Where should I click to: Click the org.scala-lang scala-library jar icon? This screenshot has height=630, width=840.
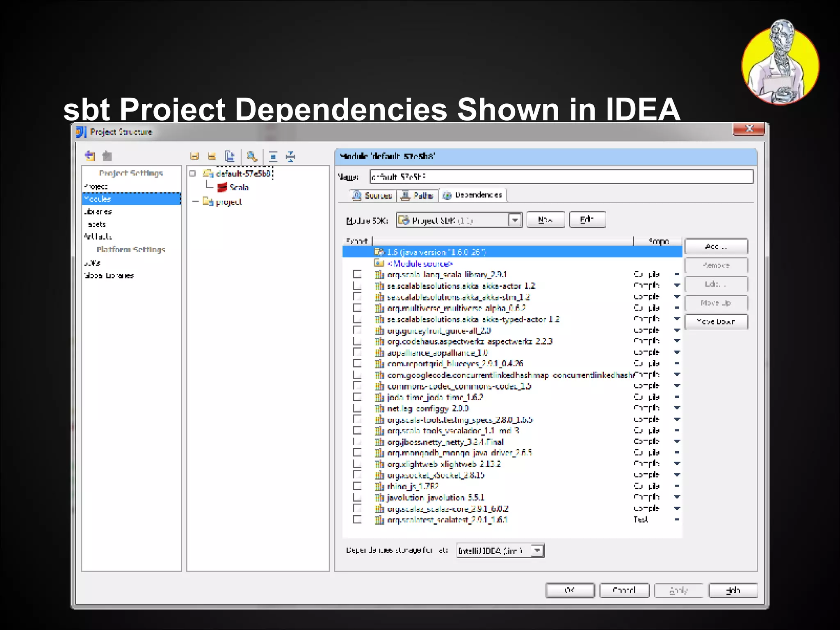(x=379, y=274)
